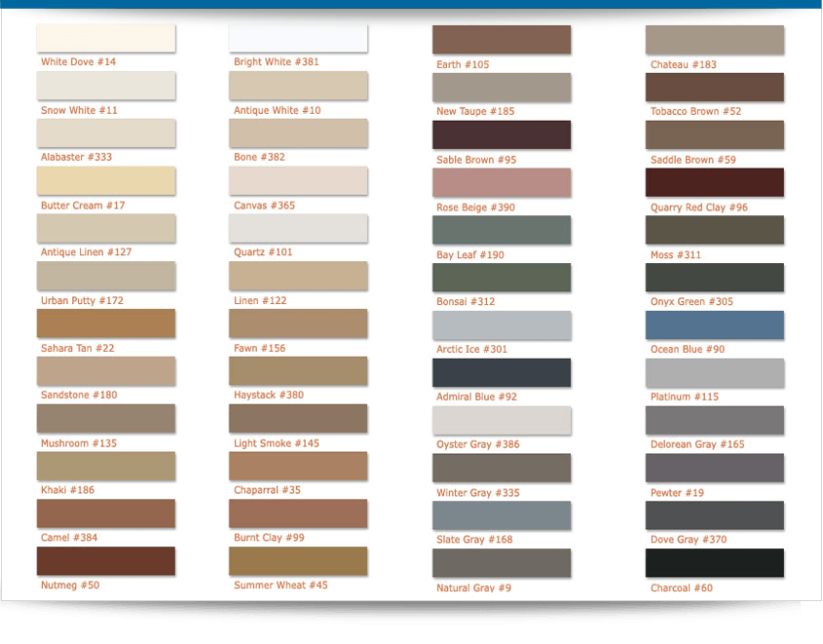Choose the Slate Gray #168 swatch
The image size is (823, 644).
pos(502,515)
